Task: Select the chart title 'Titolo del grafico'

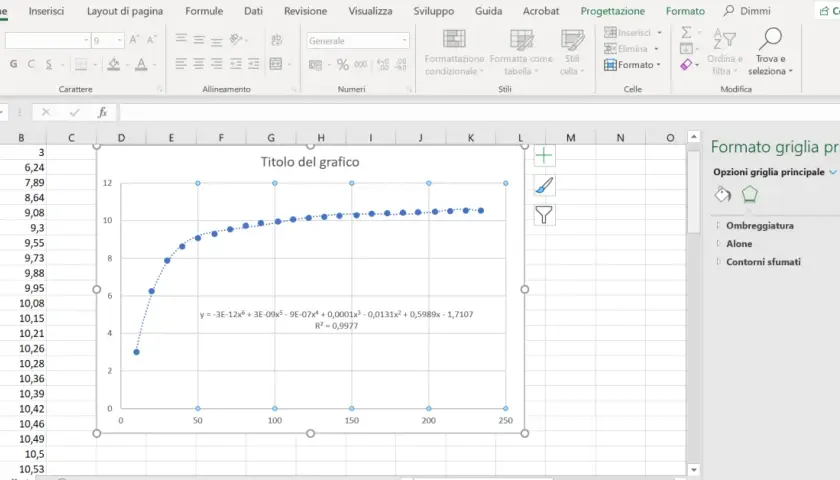Action: click(x=310, y=162)
